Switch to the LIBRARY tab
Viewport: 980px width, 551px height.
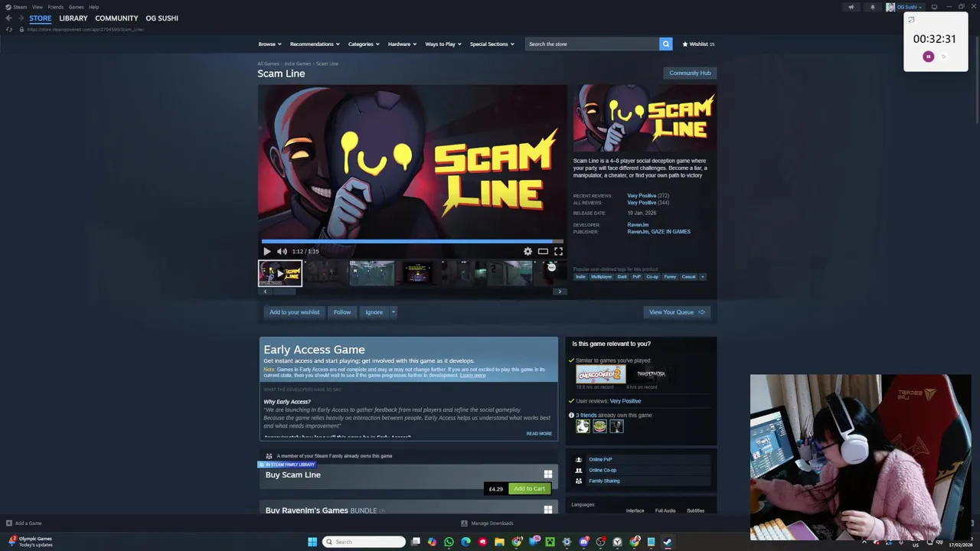[x=73, y=18]
